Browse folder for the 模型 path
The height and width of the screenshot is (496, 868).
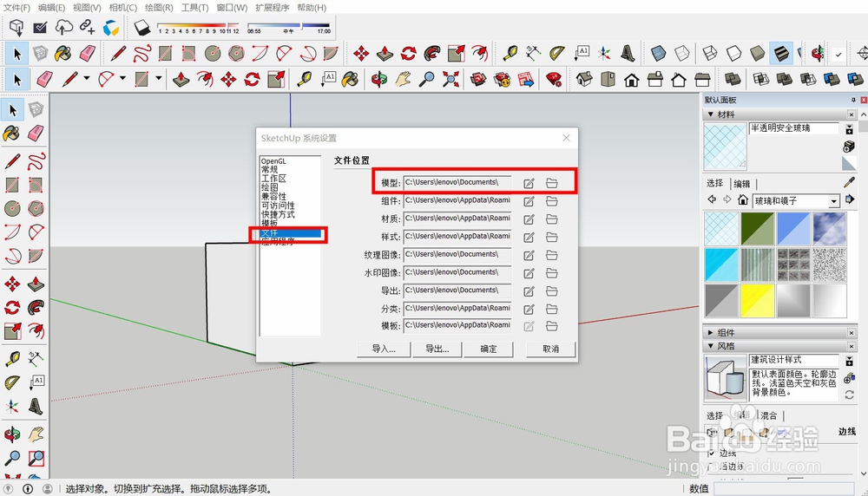551,183
